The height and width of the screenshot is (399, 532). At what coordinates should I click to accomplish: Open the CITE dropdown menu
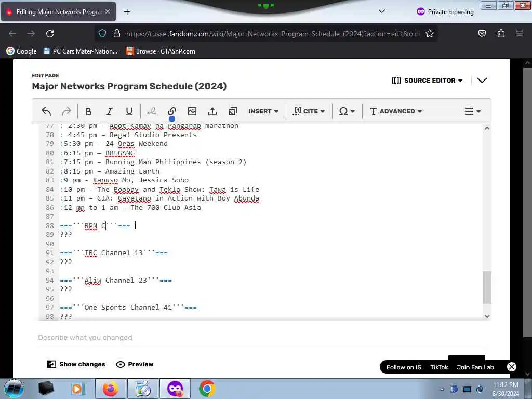309,111
